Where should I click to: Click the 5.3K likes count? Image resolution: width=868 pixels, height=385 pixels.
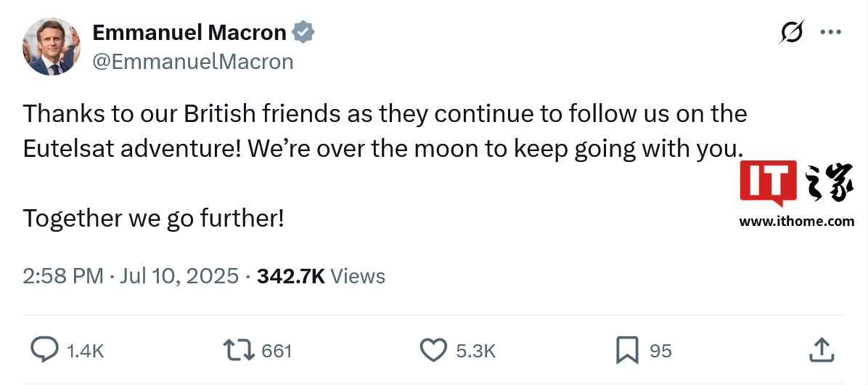(x=475, y=352)
